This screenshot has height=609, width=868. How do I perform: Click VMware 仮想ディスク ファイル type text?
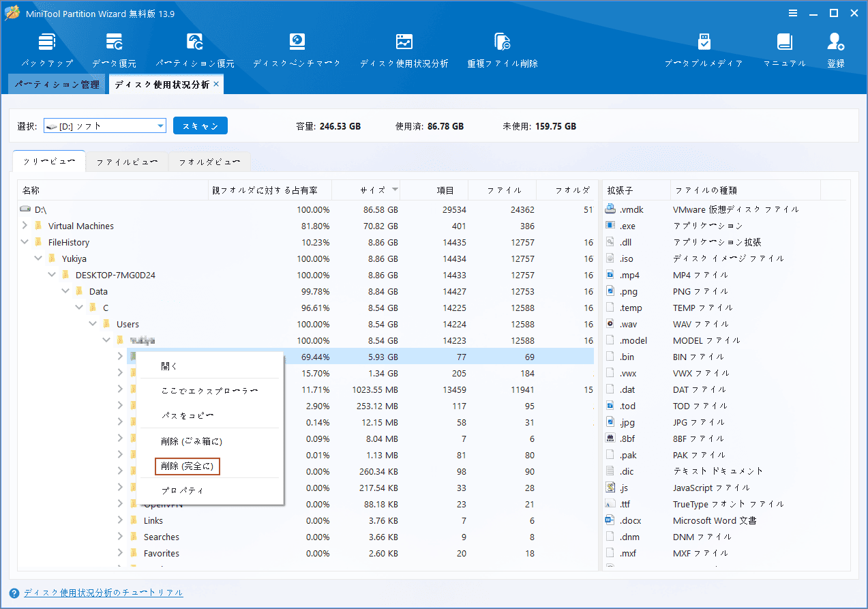pyautogui.click(x=736, y=209)
